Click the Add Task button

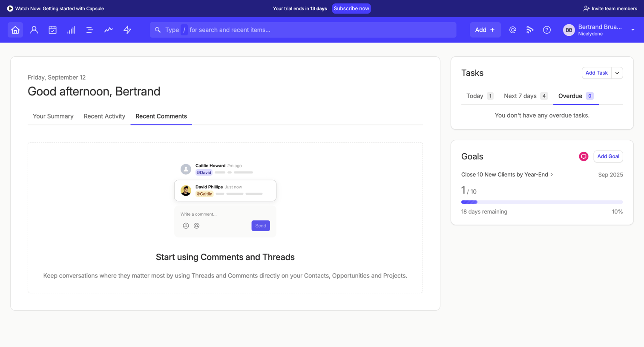596,73
